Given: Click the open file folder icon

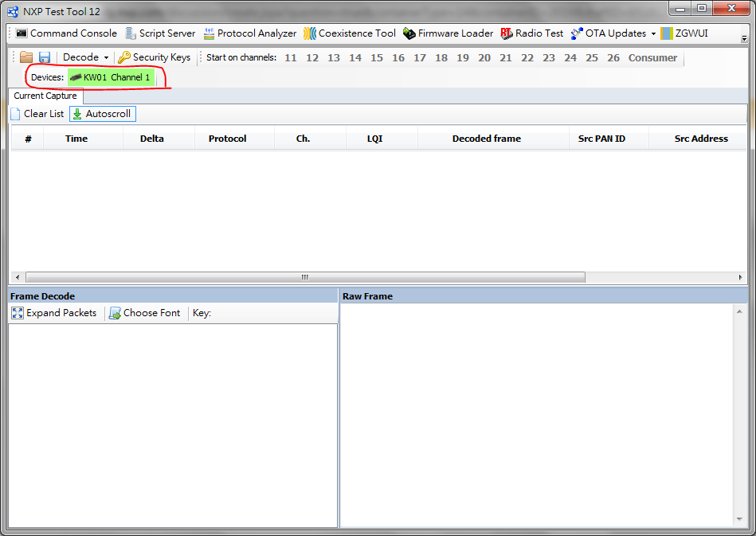Looking at the screenshot, I should click(x=26, y=57).
